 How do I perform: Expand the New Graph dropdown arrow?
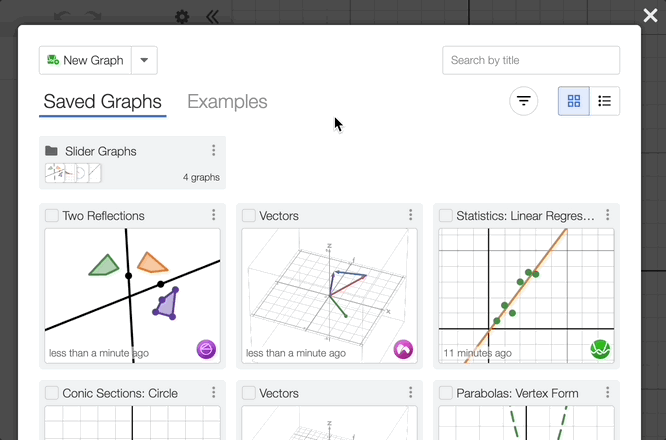click(x=144, y=60)
